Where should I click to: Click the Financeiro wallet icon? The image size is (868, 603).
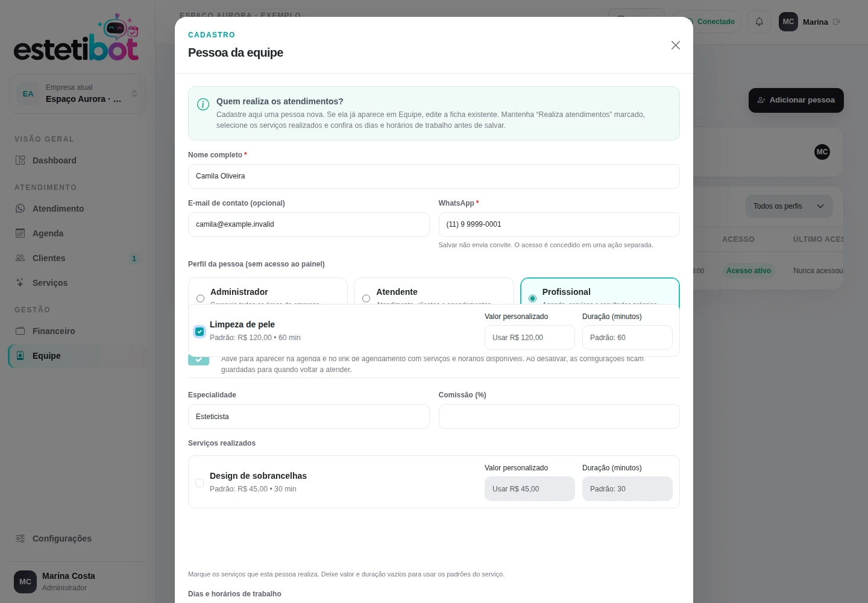20,331
